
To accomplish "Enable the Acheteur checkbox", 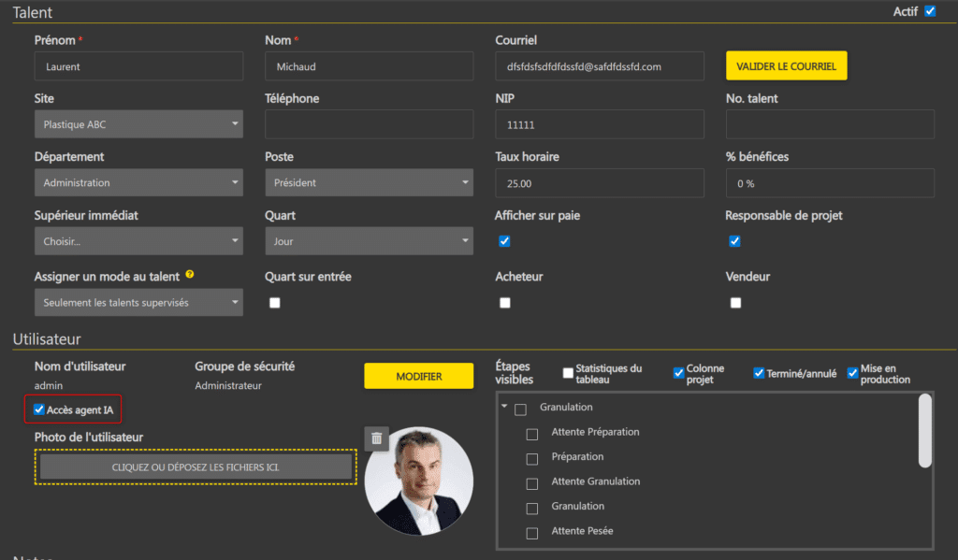I will [x=505, y=303].
